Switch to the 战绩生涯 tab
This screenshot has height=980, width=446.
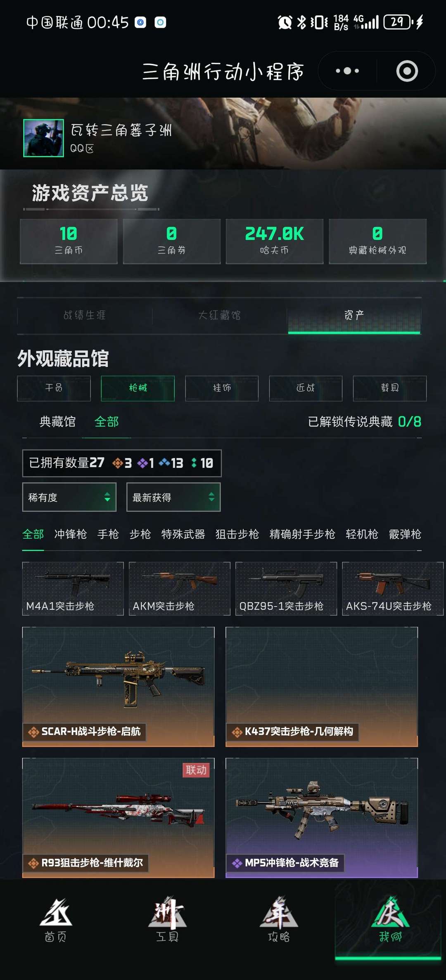[x=85, y=316]
